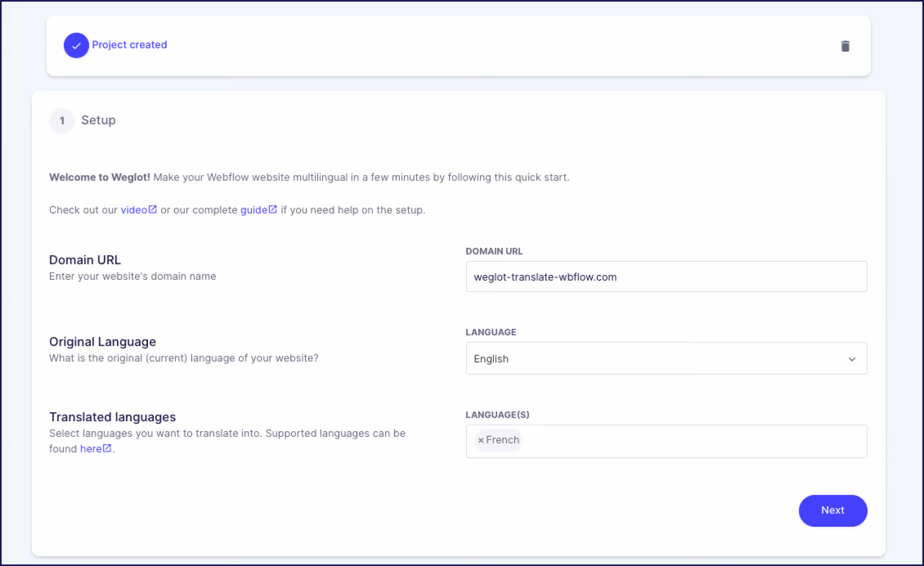
Task: Click the Project created link text
Action: (129, 45)
